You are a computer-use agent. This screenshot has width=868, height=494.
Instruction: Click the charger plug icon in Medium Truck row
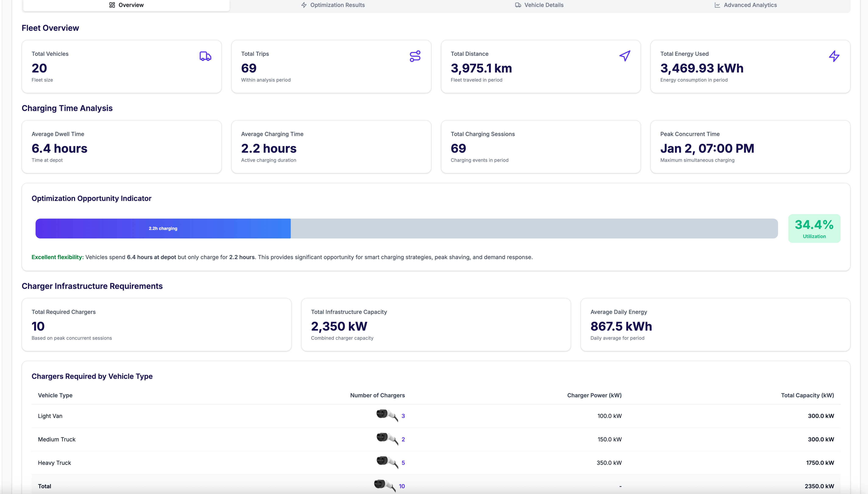(386, 439)
